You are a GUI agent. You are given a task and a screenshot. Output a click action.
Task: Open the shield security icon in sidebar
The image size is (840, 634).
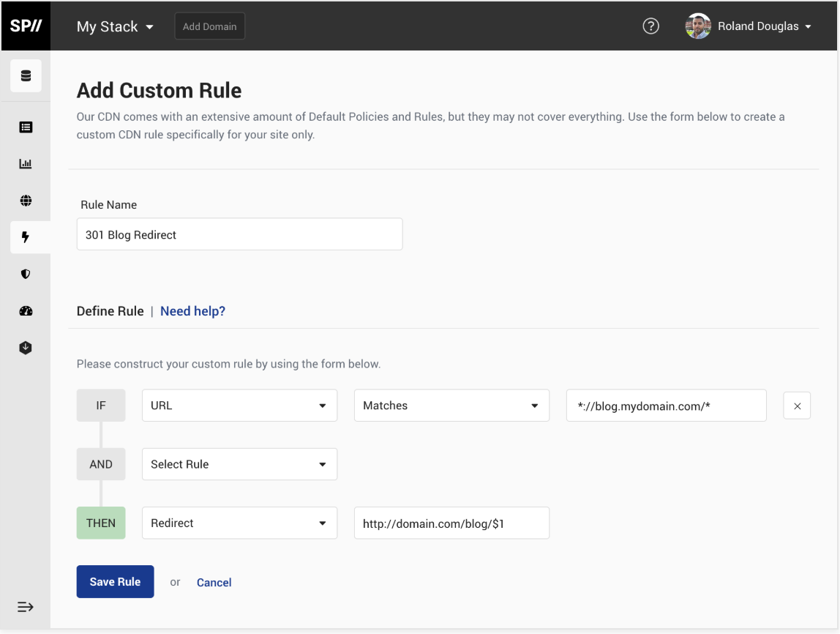(x=26, y=274)
